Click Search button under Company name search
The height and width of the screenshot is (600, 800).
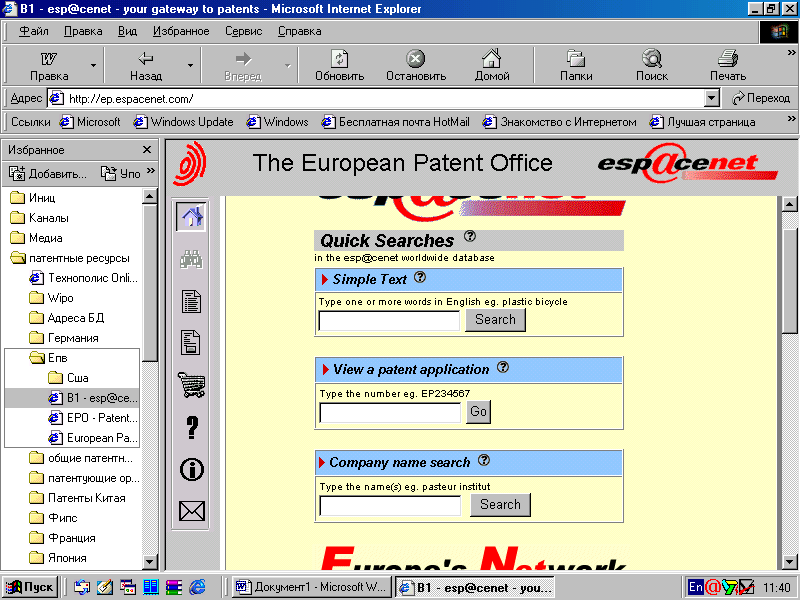point(500,504)
